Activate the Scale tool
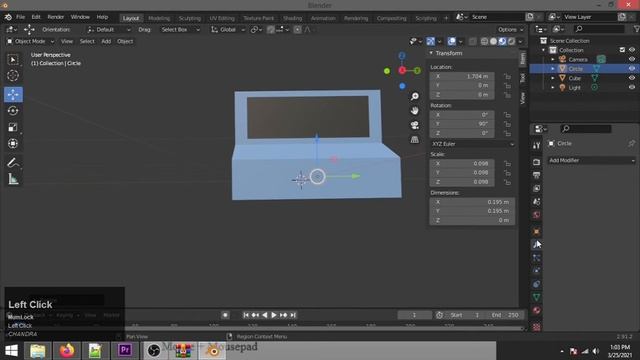 coord(13,127)
